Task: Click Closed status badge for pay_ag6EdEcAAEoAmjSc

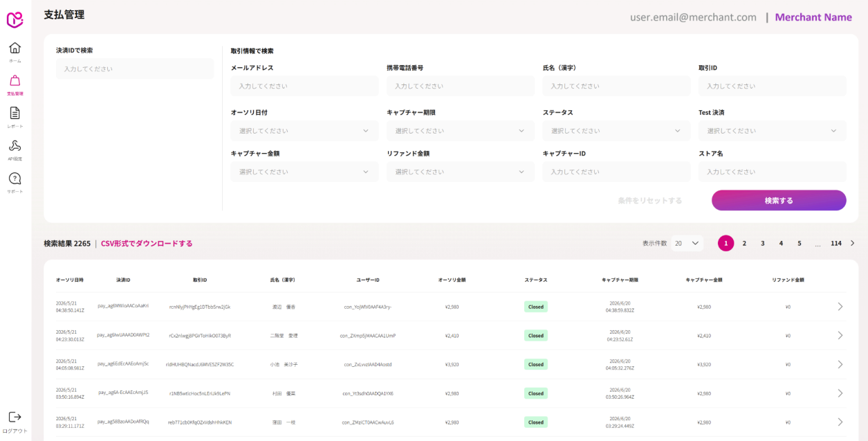Action: (x=536, y=364)
